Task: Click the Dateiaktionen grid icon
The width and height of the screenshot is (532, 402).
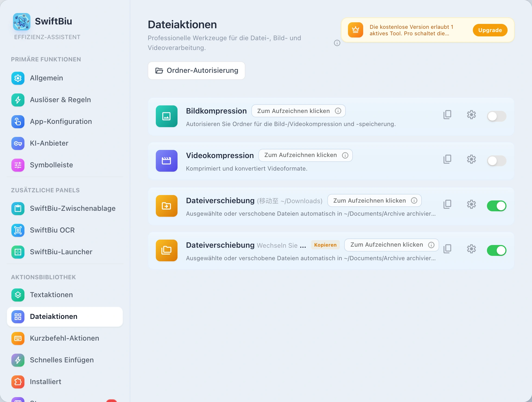Action: tap(18, 317)
